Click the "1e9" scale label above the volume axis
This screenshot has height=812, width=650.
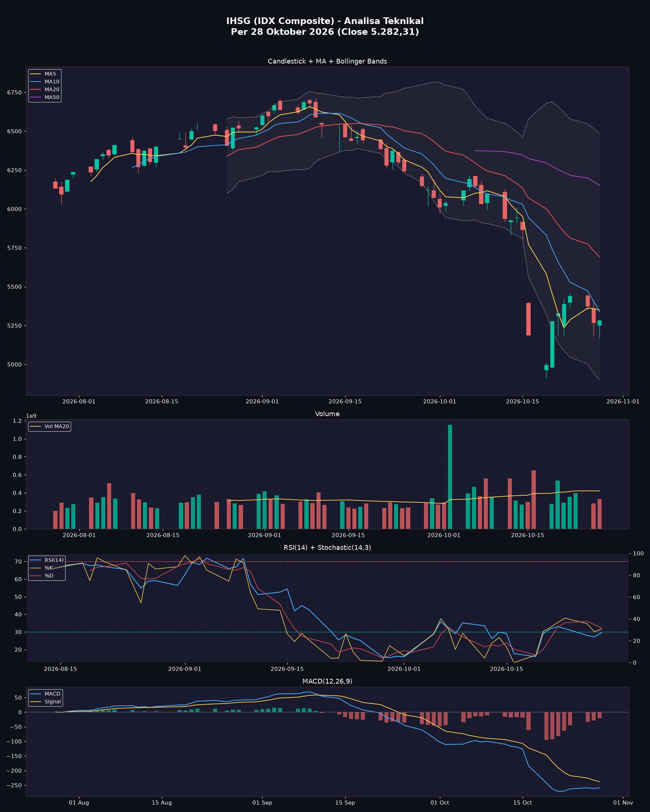tap(31, 416)
